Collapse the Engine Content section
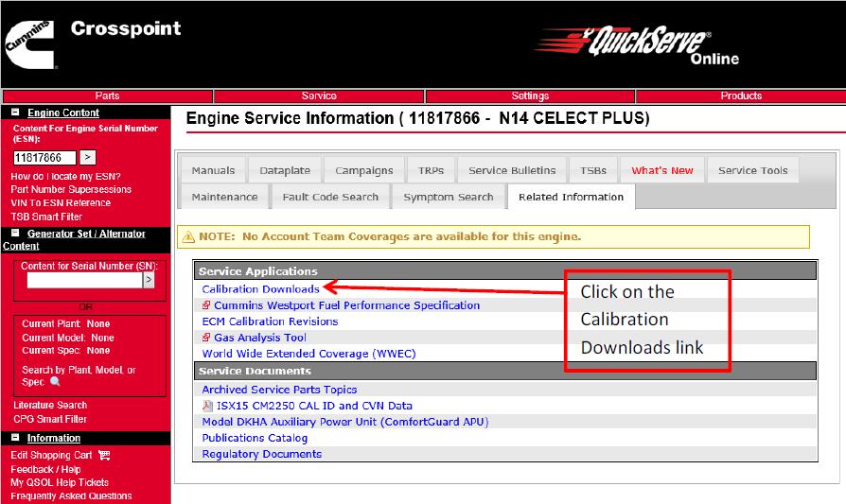The height and width of the screenshot is (504, 846). [15, 113]
